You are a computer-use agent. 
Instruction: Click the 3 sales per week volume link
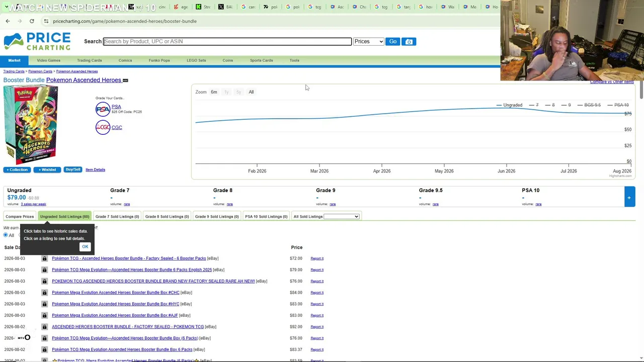pos(34,204)
